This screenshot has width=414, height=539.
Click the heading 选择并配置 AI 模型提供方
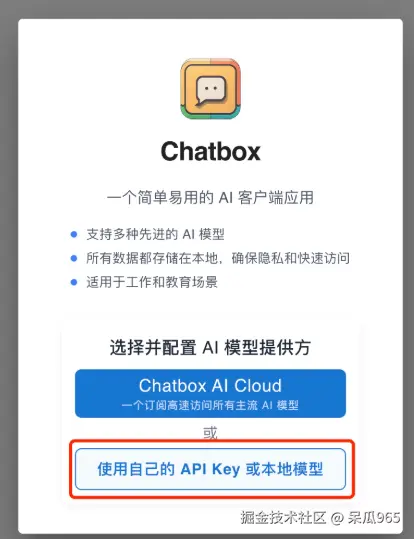point(210,348)
